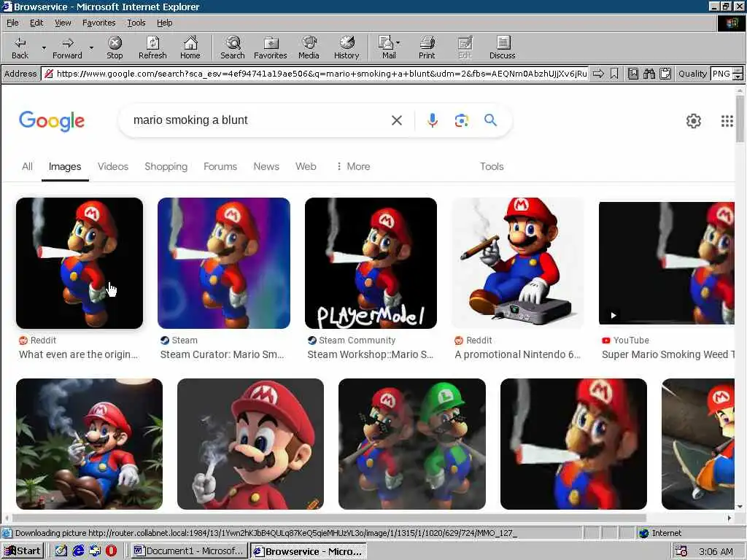The image size is (747, 560).
Task: Click in the Google search text field
Action: 258,120
